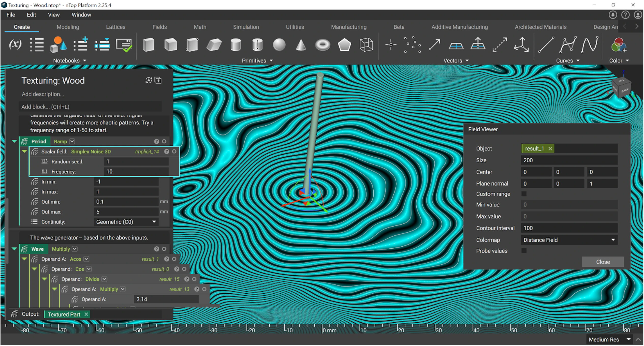Click the Help question mark icon
The width and height of the screenshot is (644, 346).
(625, 15)
